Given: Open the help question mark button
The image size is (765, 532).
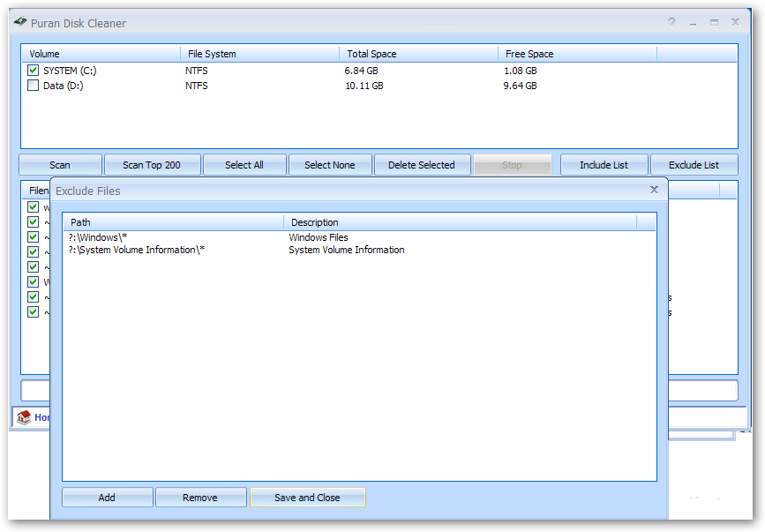Looking at the screenshot, I should click(671, 22).
